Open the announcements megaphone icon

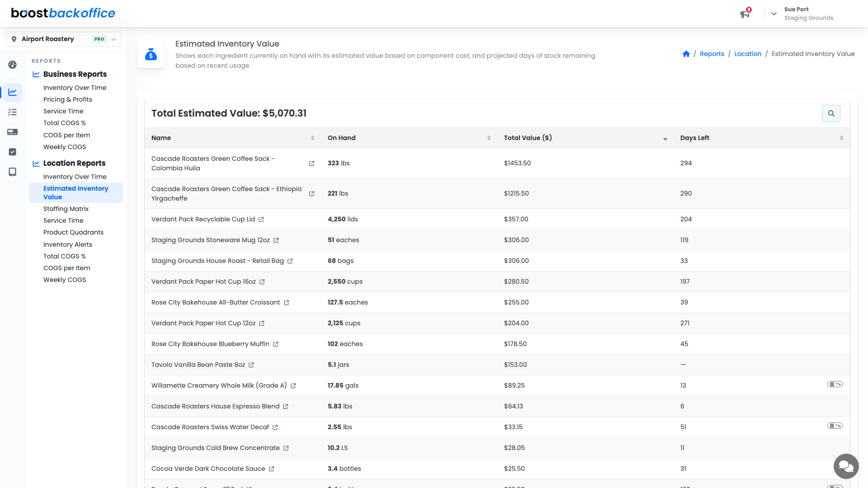(x=745, y=14)
